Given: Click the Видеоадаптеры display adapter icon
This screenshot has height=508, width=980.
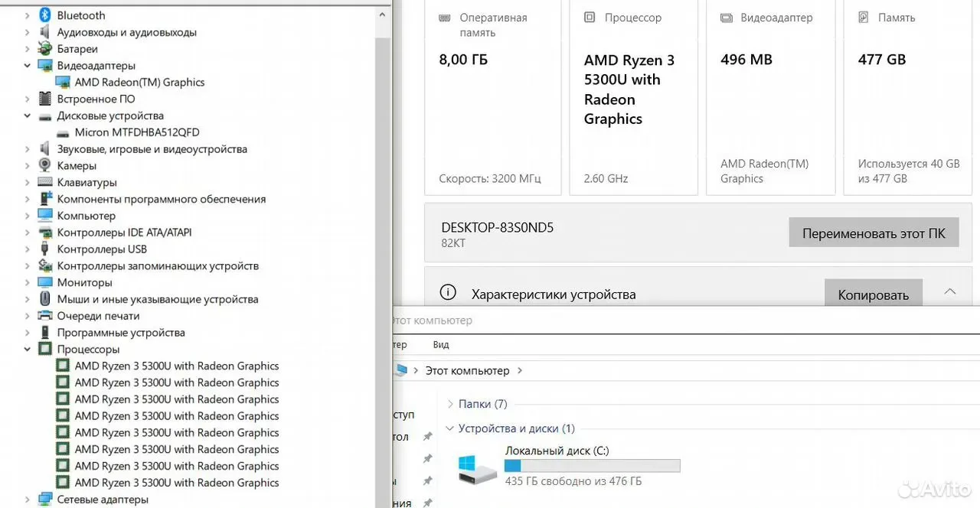Looking at the screenshot, I should pyautogui.click(x=44, y=66).
